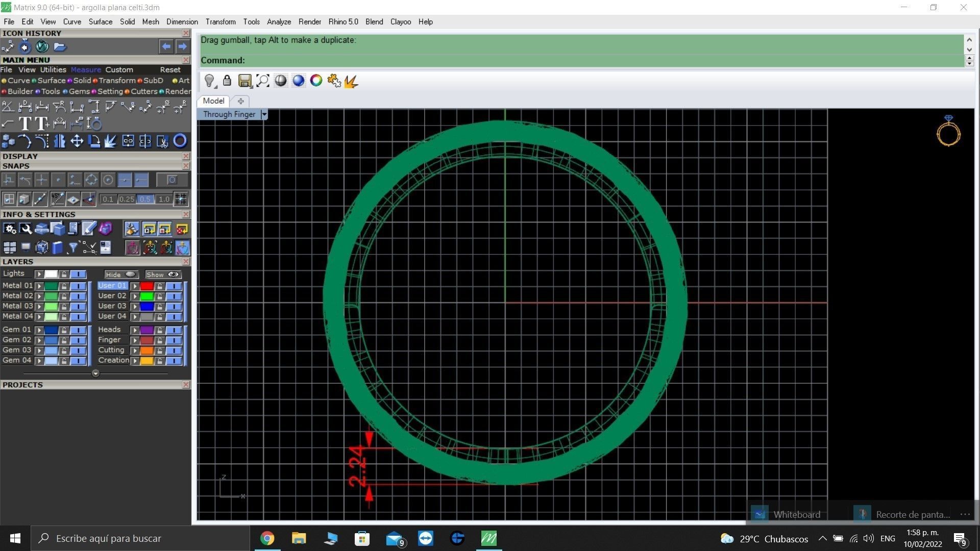The width and height of the screenshot is (980, 551).
Task: Click the filter funnel selection icon
Action: pos(73,248)
